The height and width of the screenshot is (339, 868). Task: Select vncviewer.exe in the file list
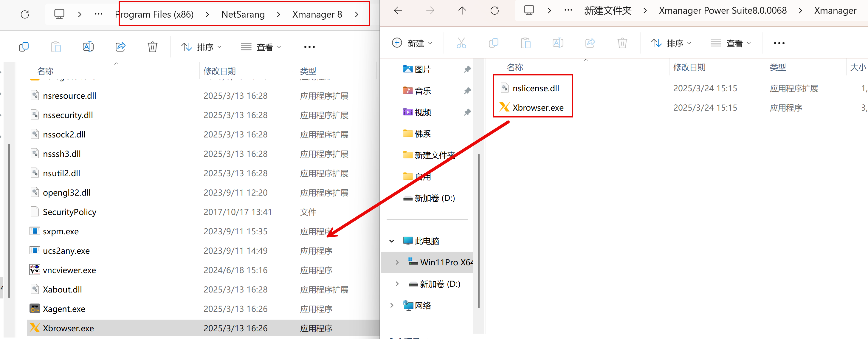click(x=69, y=270)
